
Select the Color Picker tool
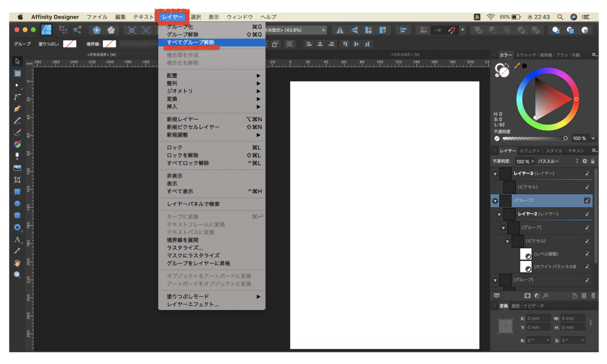17,251
